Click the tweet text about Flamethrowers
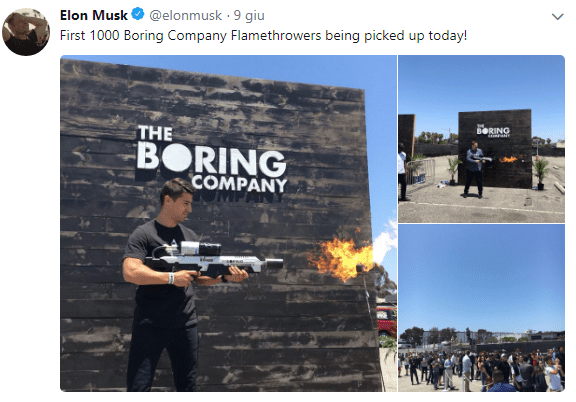The width and height of the screenshot is (576, 402). (x=263, y=36)
